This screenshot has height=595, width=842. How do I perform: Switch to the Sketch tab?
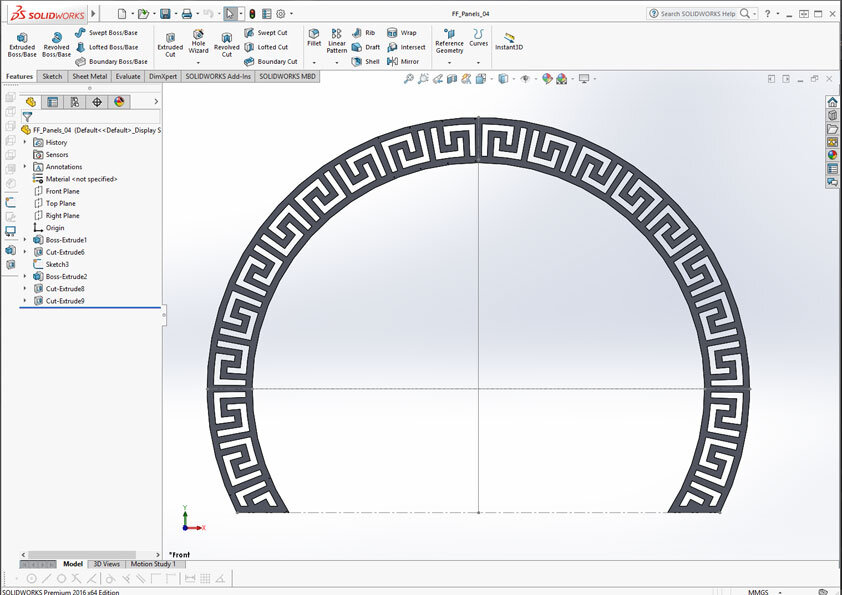tap(52, 76)
